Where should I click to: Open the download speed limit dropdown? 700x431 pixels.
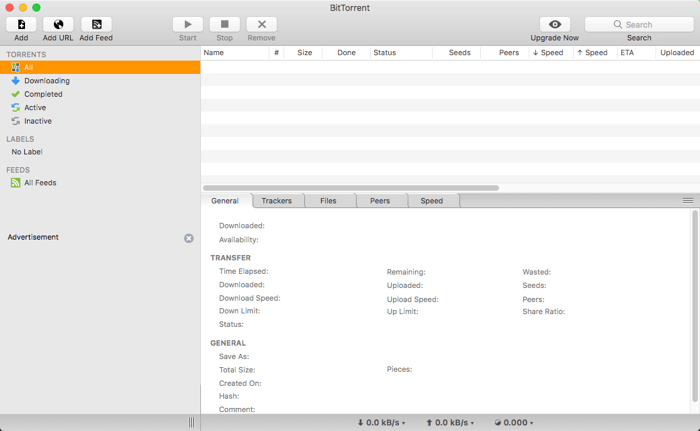(x=381, y=423)
